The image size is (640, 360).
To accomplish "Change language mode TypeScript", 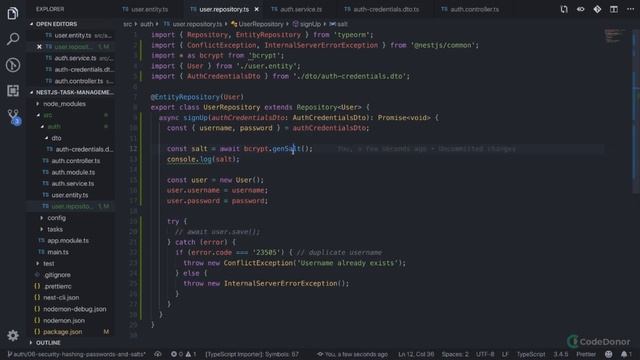I will click(x=531, y=354).
